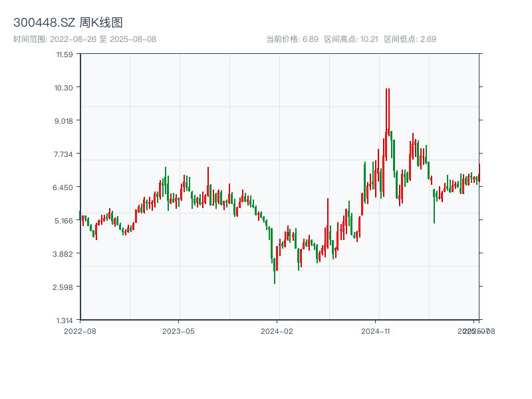
Task: Click the 1.314 y-axis label
Action: (x=64, y=321)
